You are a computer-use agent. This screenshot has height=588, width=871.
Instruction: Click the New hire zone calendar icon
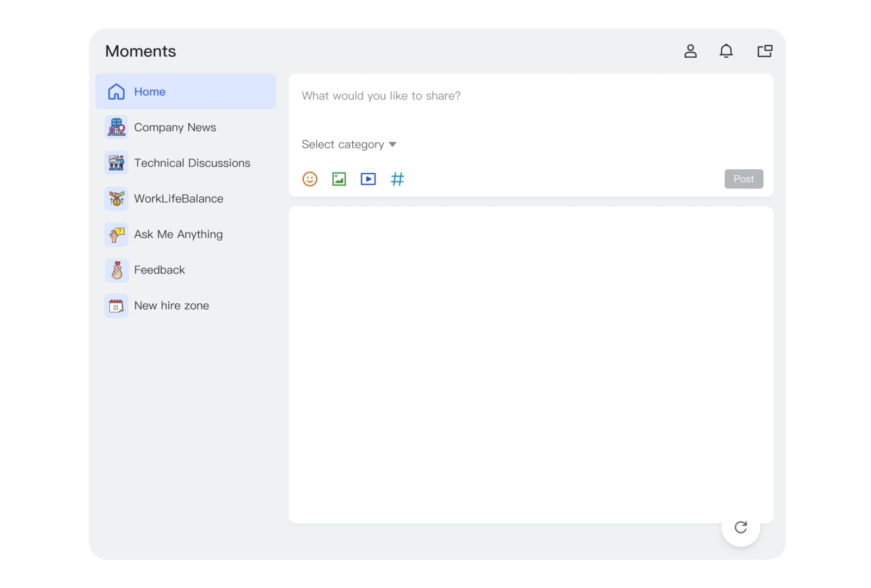click(116, 306)
